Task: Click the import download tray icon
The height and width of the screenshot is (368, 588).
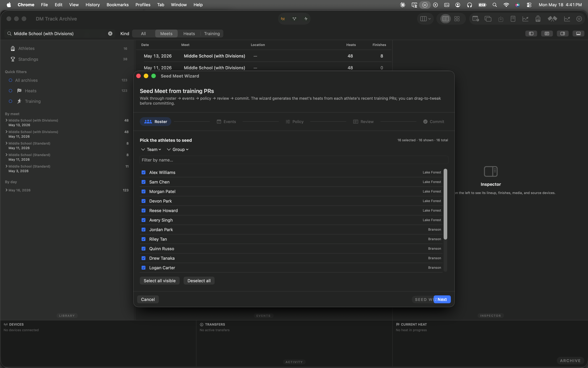Action: coord(501,19)
